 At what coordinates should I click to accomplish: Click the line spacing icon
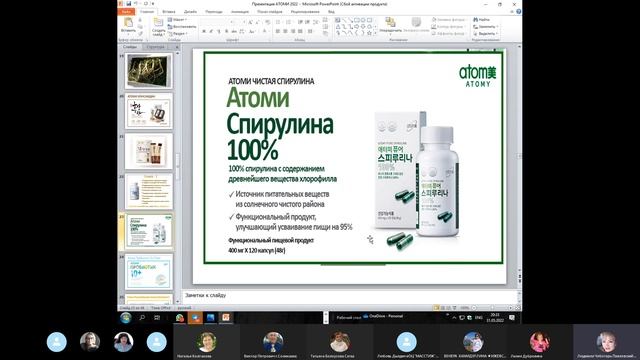pos(316,22)
